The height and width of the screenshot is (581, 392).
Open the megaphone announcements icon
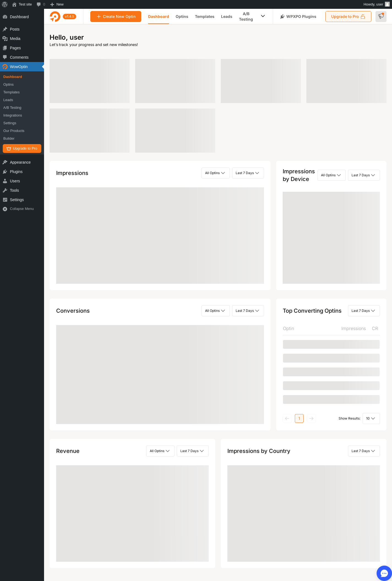click(x=381, y=17)
